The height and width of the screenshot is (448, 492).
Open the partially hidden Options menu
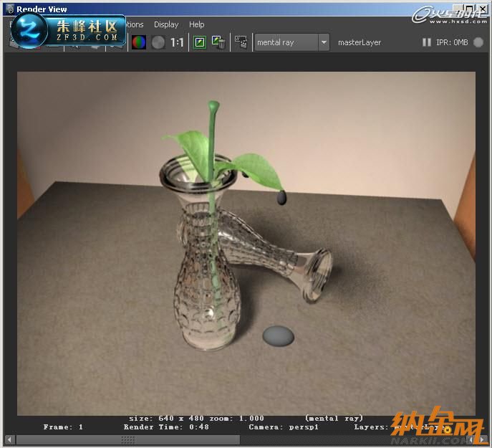click(135, 24)
